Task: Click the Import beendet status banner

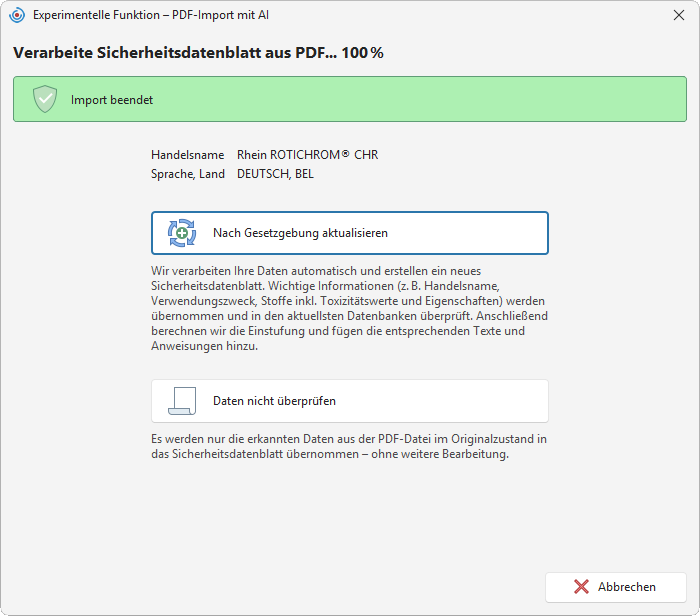Action: (x=350, y=99)
